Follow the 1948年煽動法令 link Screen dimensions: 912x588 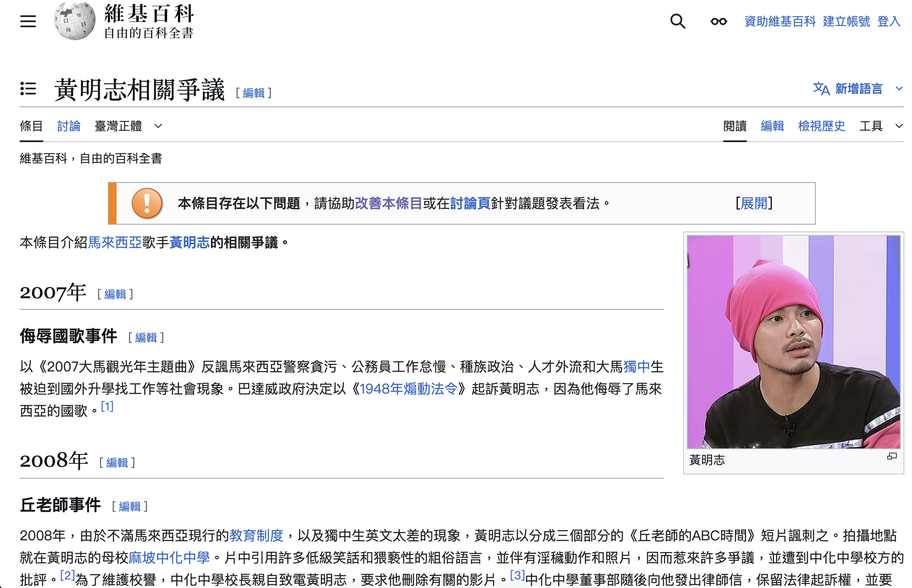coord(408,389)
